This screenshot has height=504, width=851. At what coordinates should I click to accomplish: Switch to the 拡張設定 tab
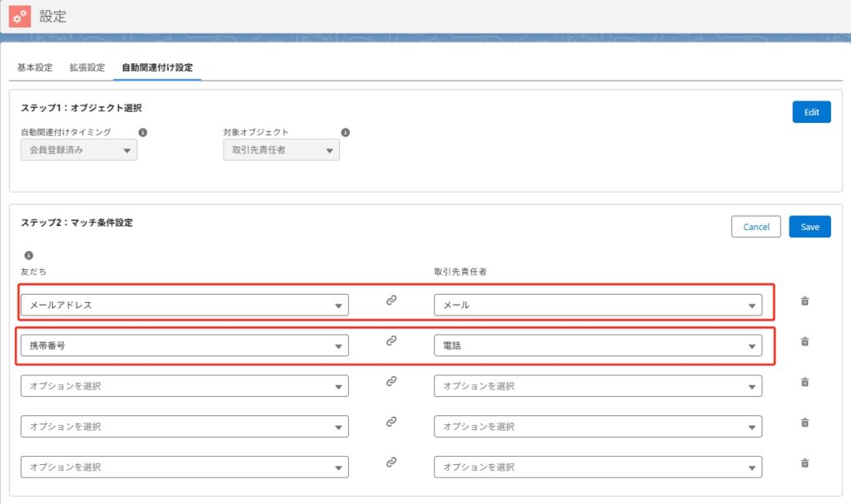87,67
